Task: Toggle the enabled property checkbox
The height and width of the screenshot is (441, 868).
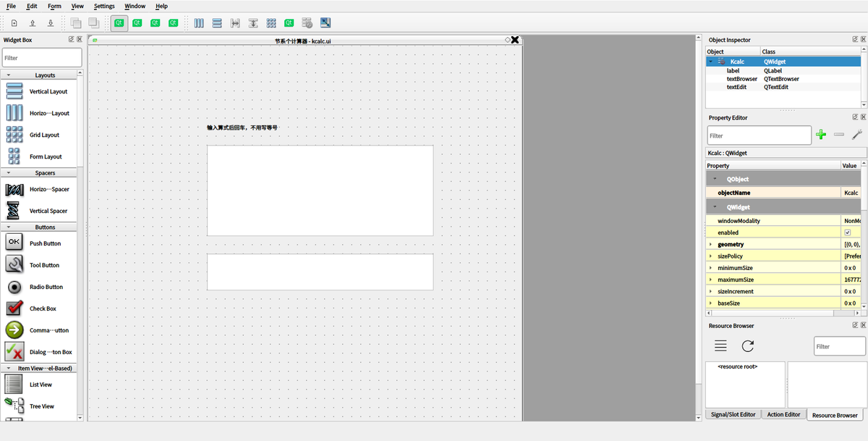Action: click(848, 232)
